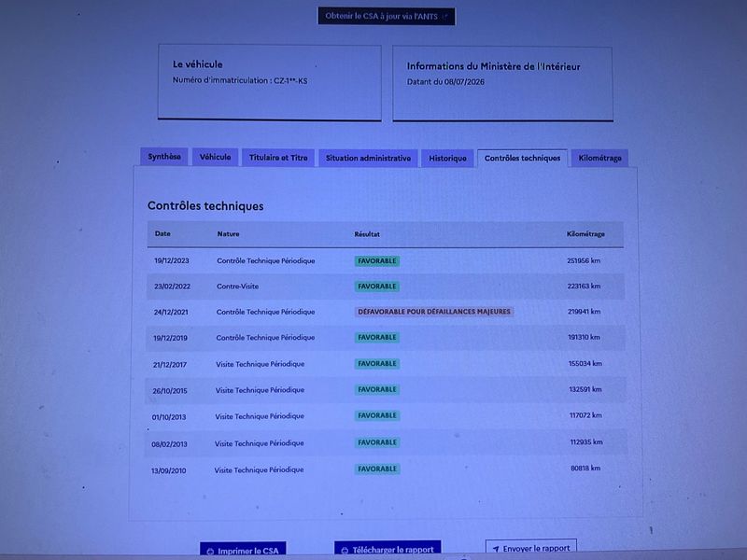Click the 'Numéro d'immatriculation : CZ-1**-KS' text
The image size is (747, 560).
[x=240, y=80]
